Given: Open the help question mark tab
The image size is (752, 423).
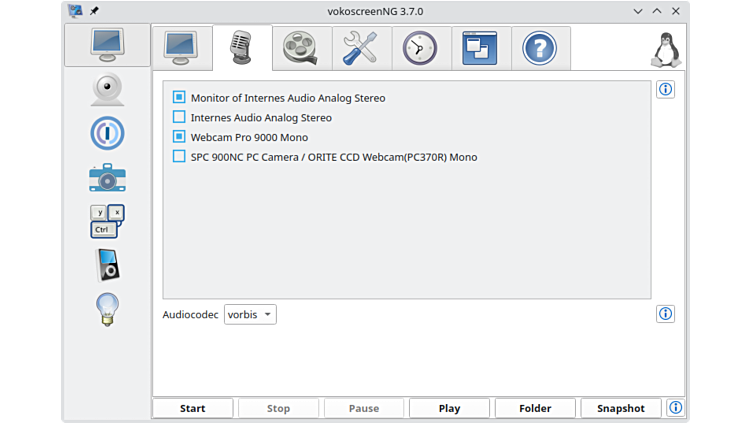Looking at the screenshot, I should point(540,48).
